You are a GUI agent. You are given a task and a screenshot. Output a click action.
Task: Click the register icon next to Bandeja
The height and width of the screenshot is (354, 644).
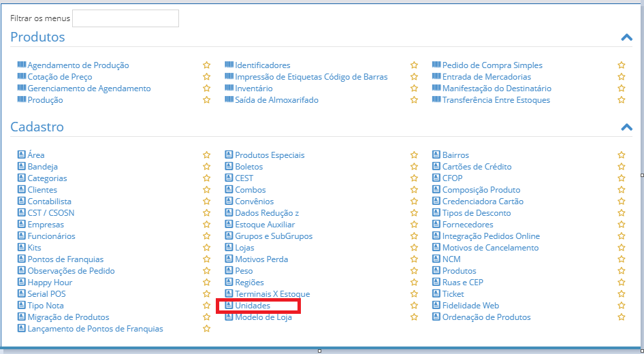22,166
